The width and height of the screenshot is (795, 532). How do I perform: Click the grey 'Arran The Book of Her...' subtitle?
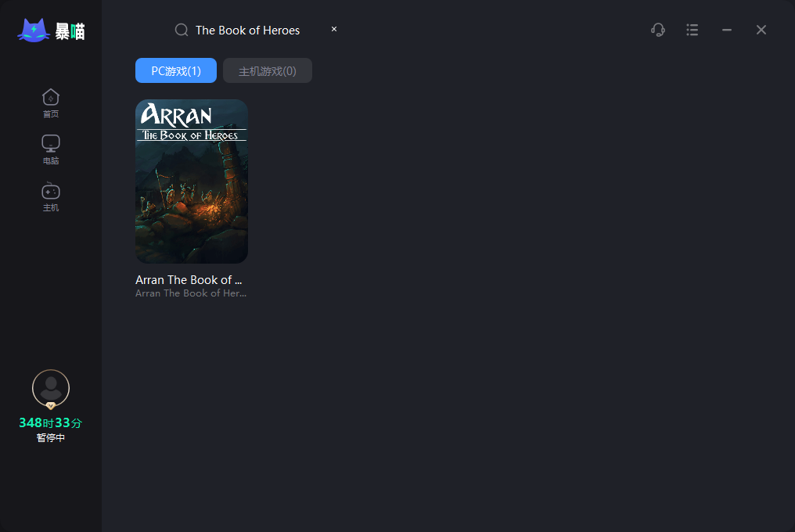click(191, 293)
